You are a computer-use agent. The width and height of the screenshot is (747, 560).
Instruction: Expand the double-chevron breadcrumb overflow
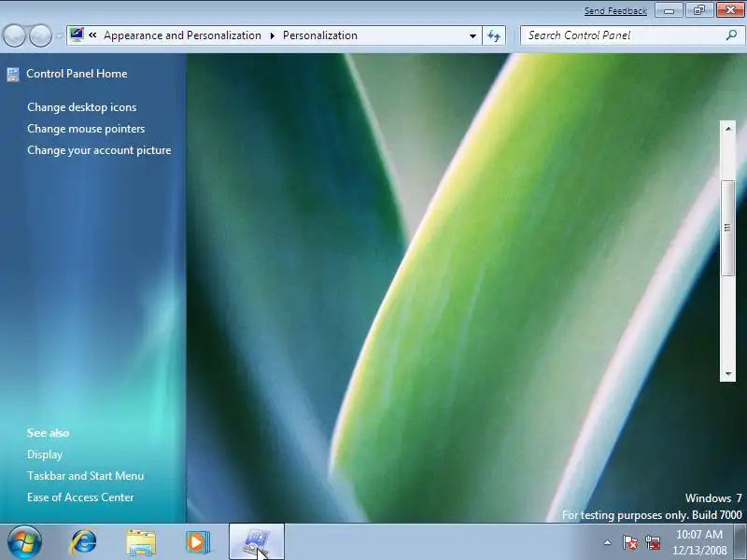point(92,35)
